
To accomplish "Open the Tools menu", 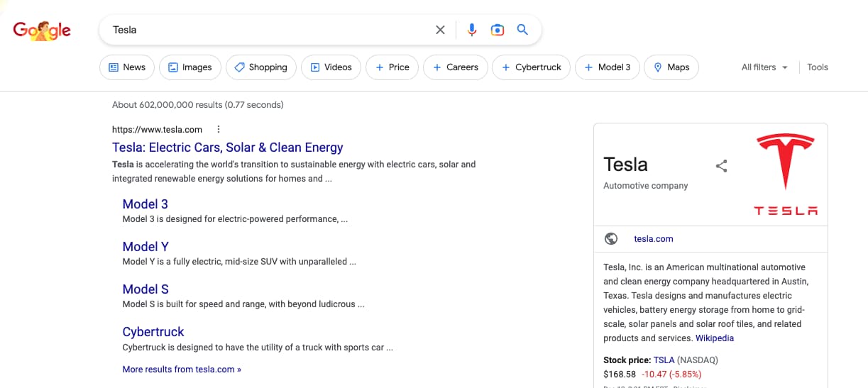I will (x=818, y=67).
